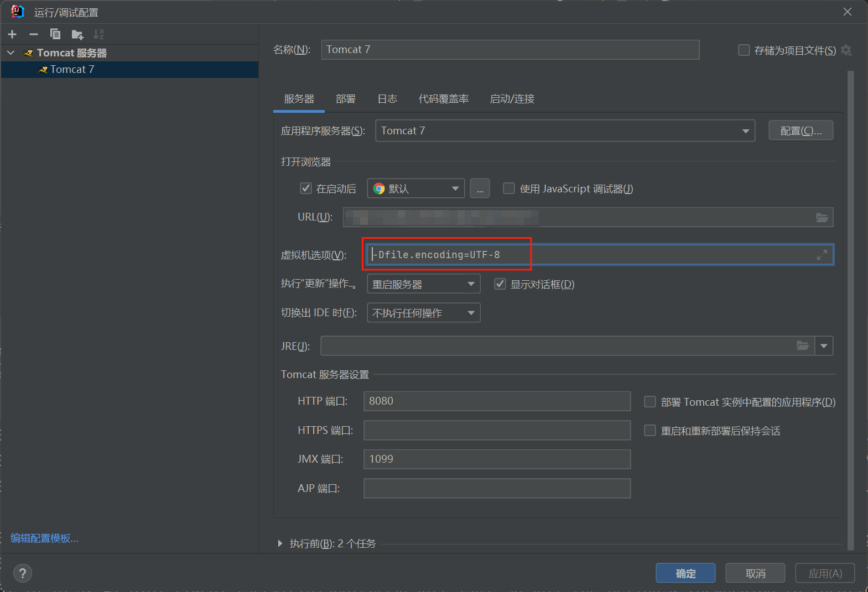Click the Cancel button
The width and height of the screenshot is (868, 592).
pyautogui.click(x=755, y=573)
